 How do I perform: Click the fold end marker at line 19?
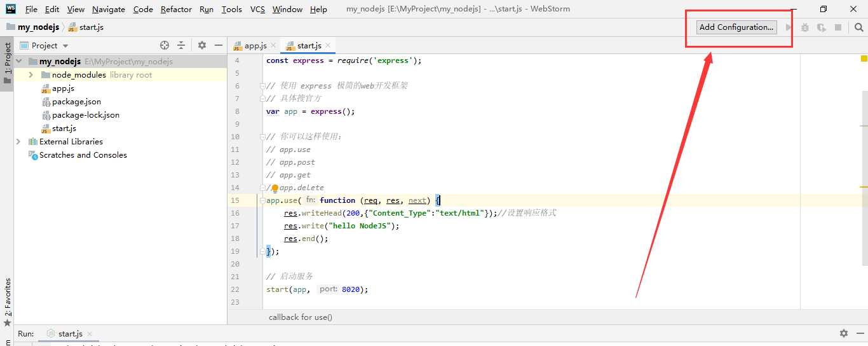pyautogui.click(x=261, y=251)
